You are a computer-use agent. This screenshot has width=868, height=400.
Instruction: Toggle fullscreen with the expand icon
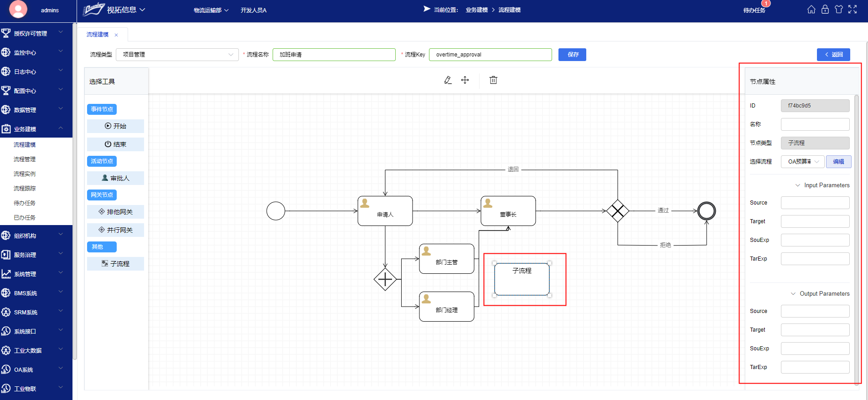[x=852, y=10]
